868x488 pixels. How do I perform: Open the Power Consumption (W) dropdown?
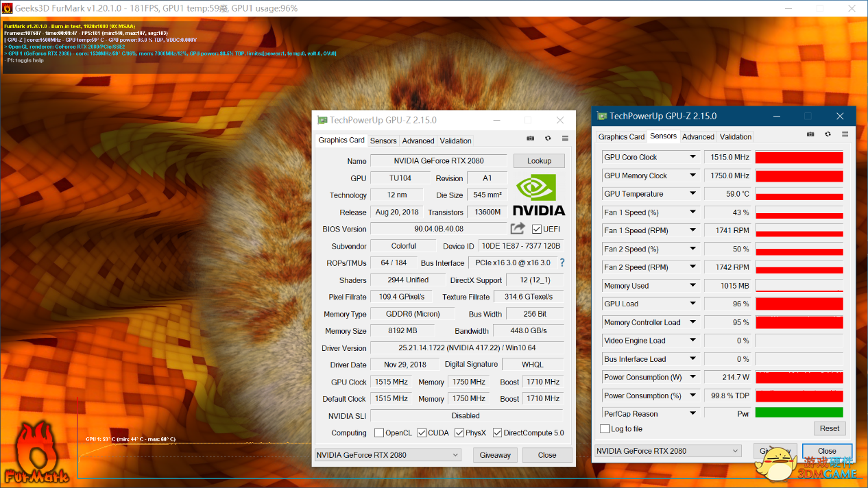click(693, 377)
